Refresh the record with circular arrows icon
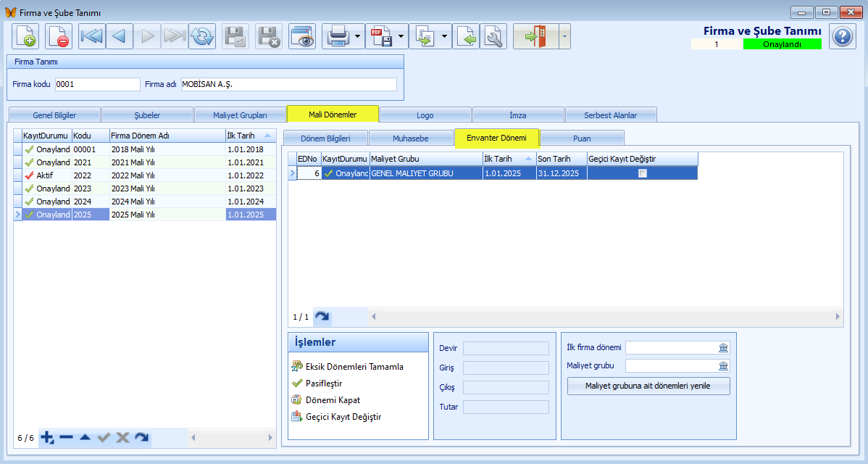 [202, 36]
